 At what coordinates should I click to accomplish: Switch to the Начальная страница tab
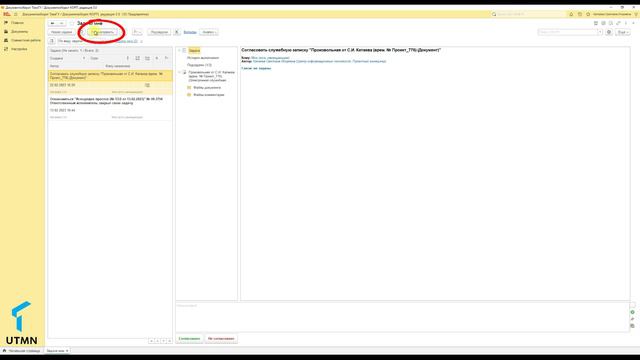22,351
